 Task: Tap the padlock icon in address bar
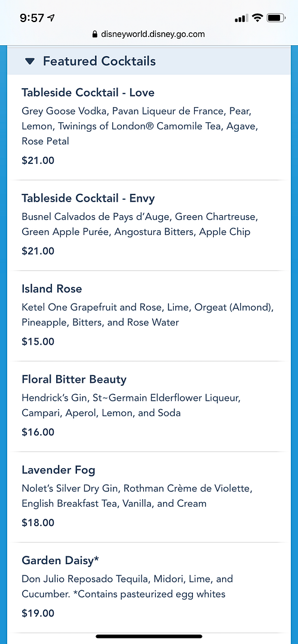tap(96, 35)
